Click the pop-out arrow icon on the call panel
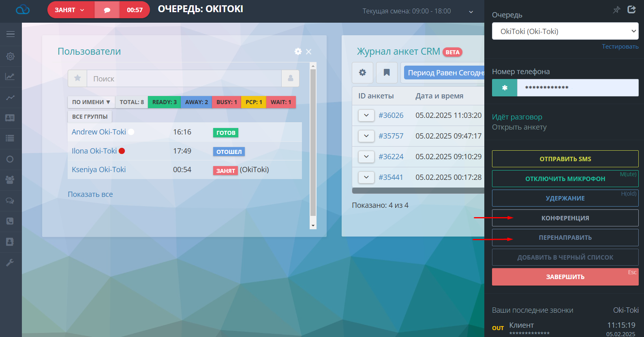The image size is (644, 337). point(631,9)
